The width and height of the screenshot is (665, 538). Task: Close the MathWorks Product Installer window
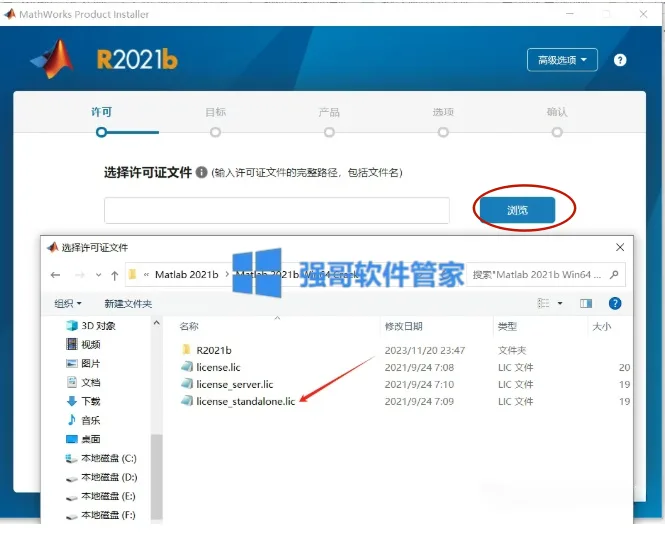tap(643, 14)
